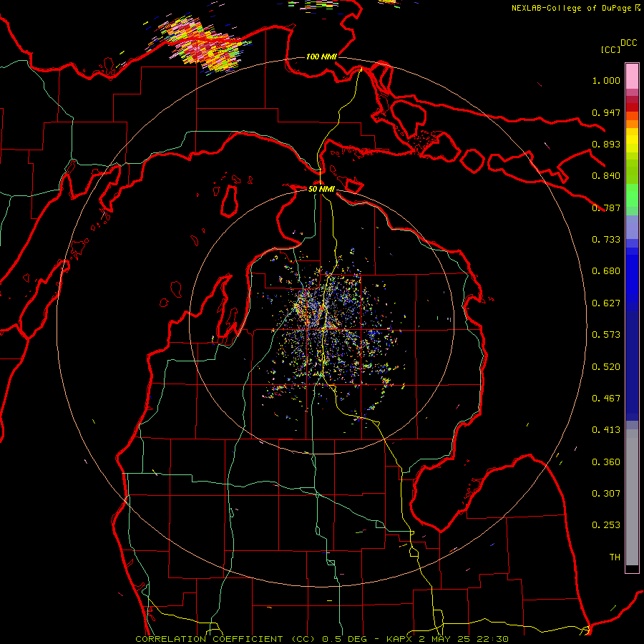Click the pink segment of the color bar
The height and width of the screenshot is (644, 644).
coord(632,77)
